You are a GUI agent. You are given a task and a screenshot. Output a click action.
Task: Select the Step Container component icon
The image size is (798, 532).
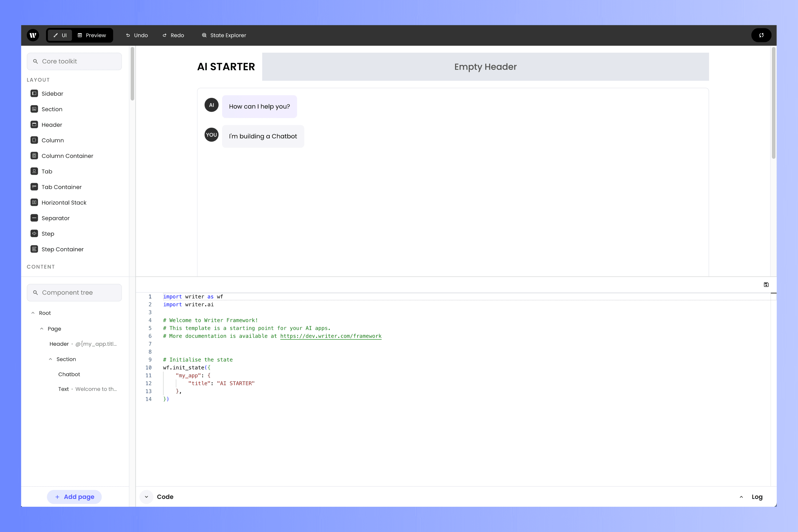pyautogui.click(x=34, y=249)
